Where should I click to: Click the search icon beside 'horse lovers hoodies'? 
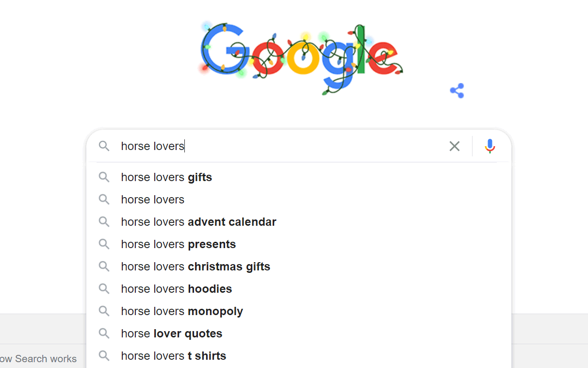[104, 289]
